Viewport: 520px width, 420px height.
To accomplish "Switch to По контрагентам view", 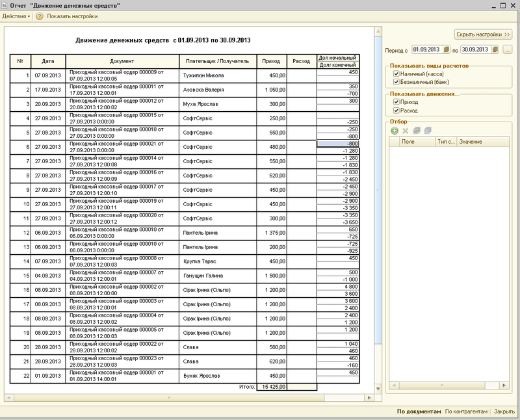I will tap(466, 412).
